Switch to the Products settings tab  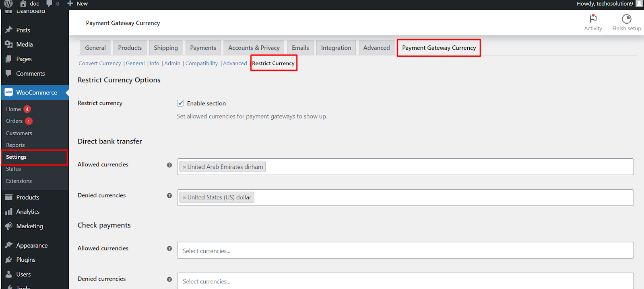pos(130,47)
